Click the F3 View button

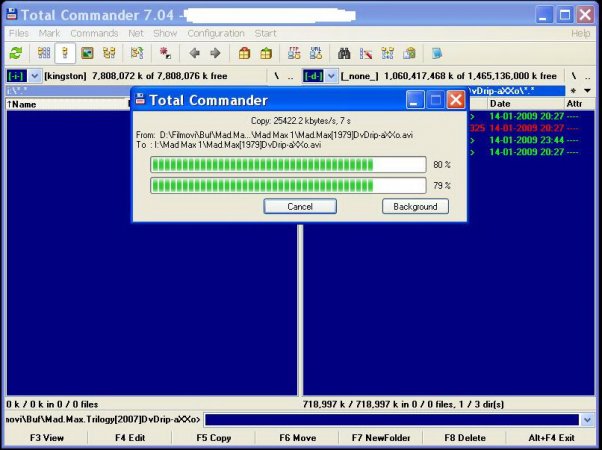click(x=46, y=438)
